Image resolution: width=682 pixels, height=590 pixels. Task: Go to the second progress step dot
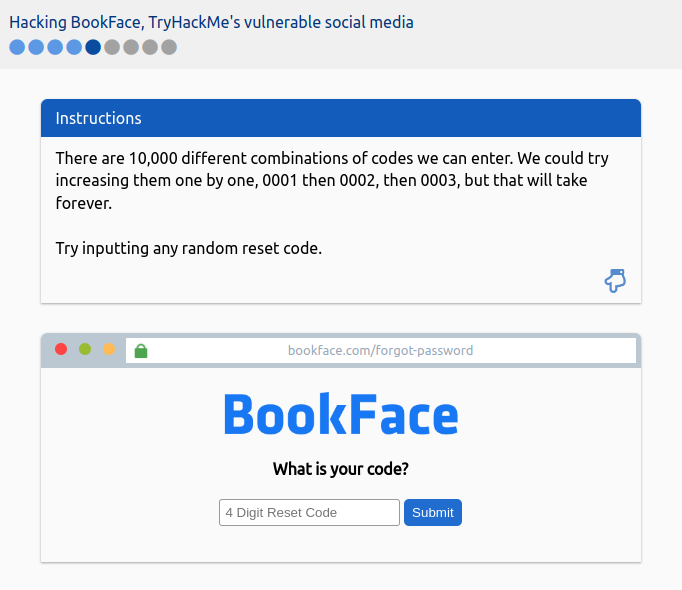[36, 47]
